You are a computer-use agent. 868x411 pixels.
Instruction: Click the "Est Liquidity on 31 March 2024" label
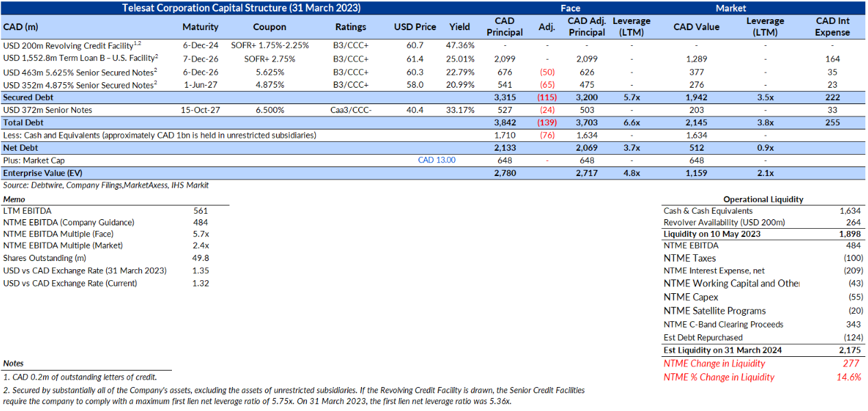click(x=723, y=350)
